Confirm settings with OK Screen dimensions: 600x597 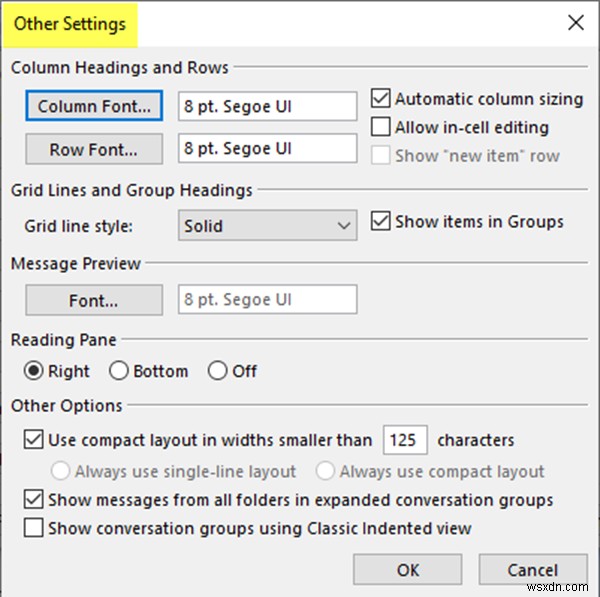[x=408, y=569]
